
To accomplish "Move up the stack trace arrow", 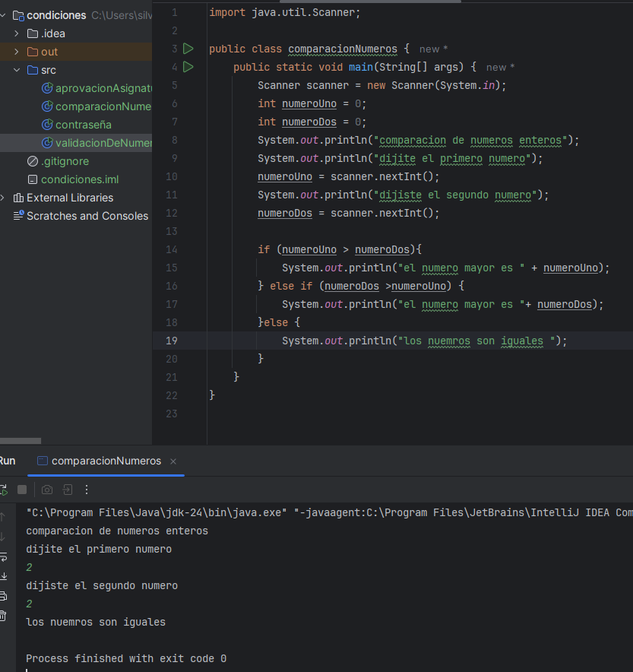I will pos(3,517).
